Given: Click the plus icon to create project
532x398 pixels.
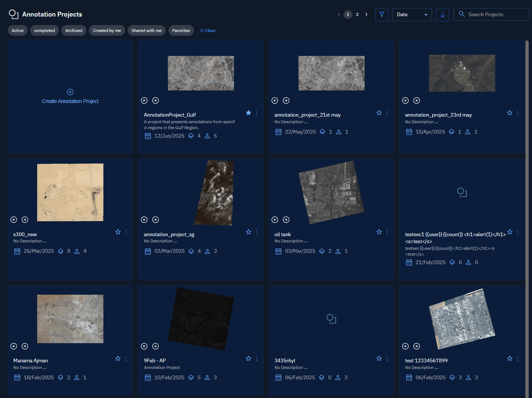Looking at the screenshot, I should pos(70,92).
